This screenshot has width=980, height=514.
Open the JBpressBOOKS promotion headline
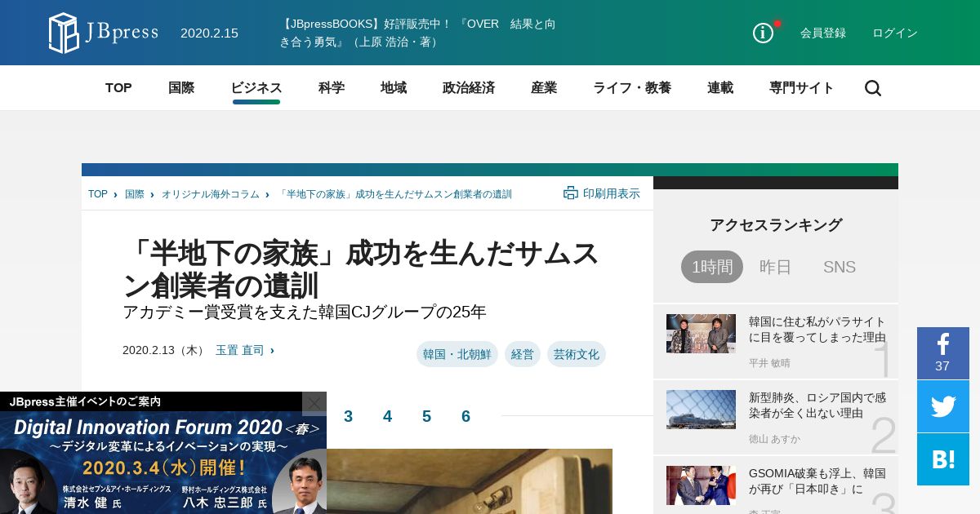tap(417, 33)
